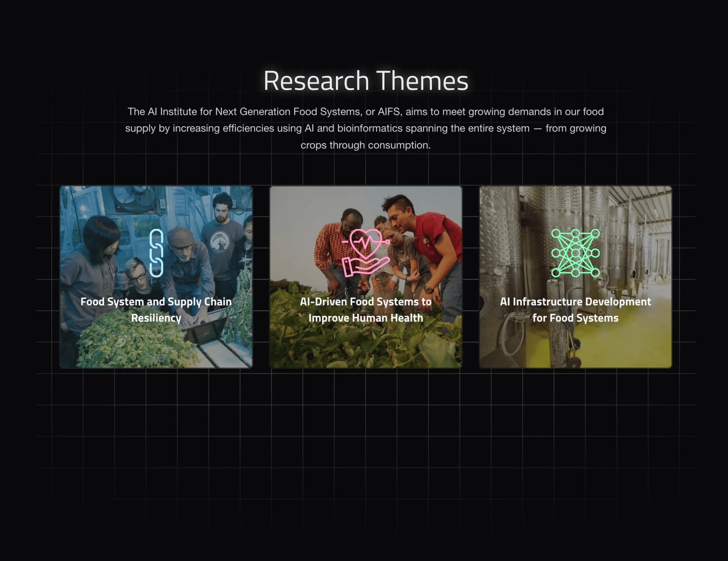Click the Research Themes heading
This screenshot has height=561, width=728.
[x=366, y=80]
